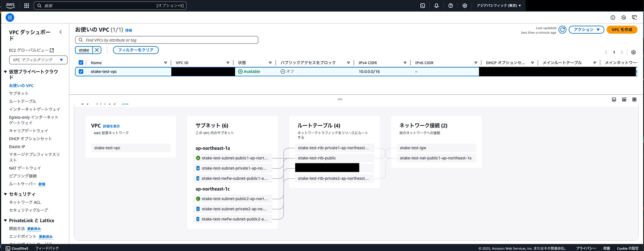Select otake-test-nat-public1-ap-northeast-1a connection
644x251 pixels.
(437, 158)
